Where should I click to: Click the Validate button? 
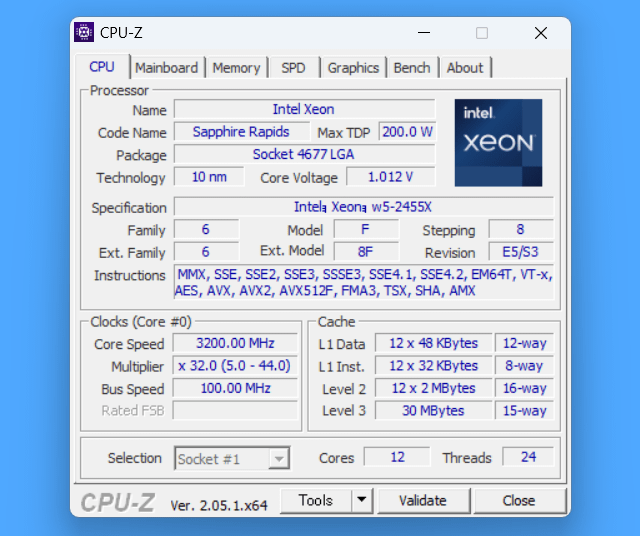pyautogui.click(x=423, y=500)
